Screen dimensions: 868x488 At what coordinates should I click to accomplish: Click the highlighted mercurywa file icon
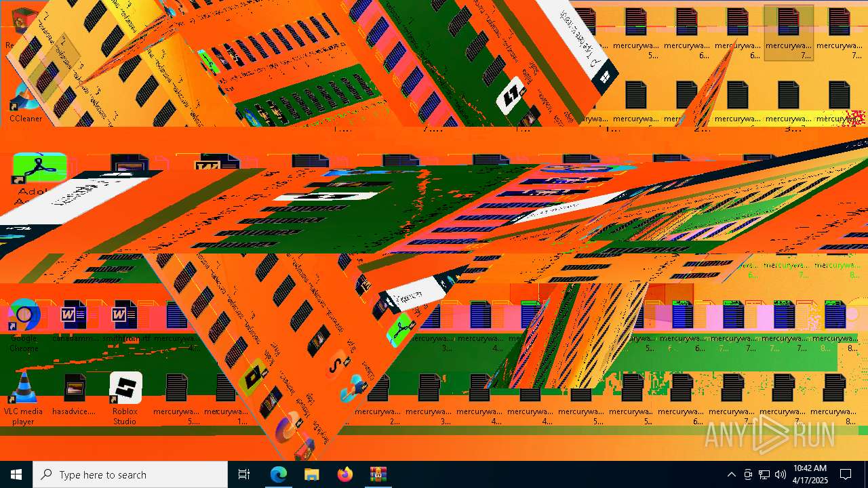[789, 33]
